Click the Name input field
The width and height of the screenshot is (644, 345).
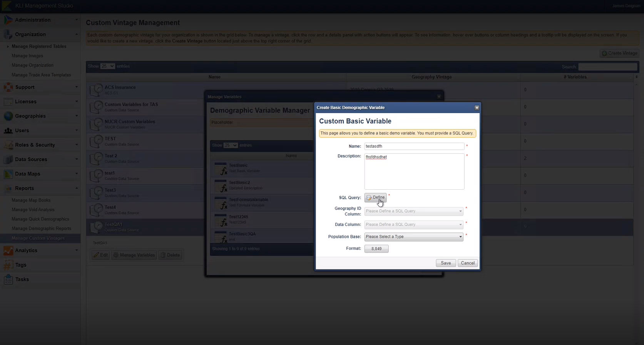[414, 146]
